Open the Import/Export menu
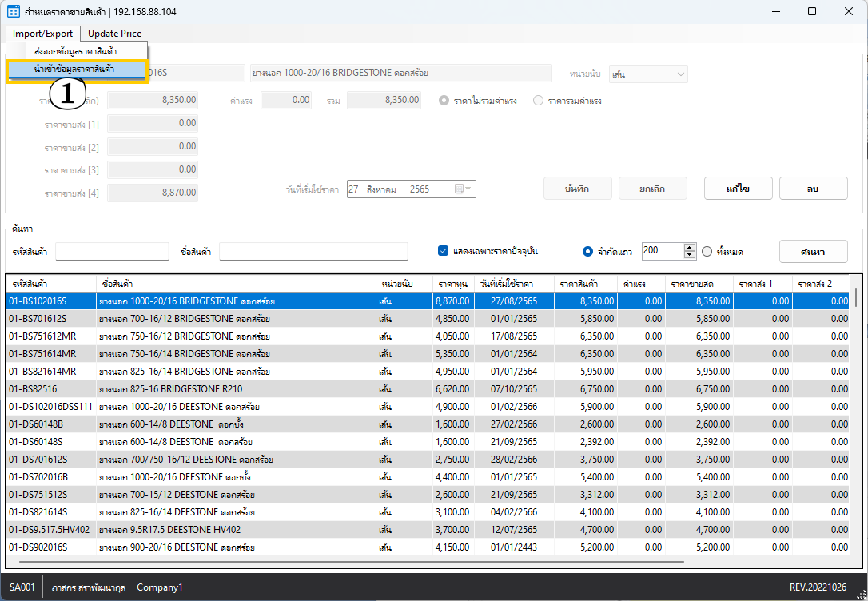 (42, 34)
